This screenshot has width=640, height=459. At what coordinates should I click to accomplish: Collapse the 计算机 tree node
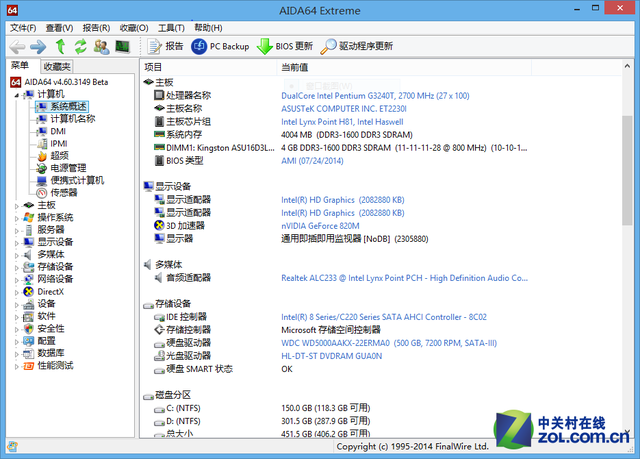16,93
